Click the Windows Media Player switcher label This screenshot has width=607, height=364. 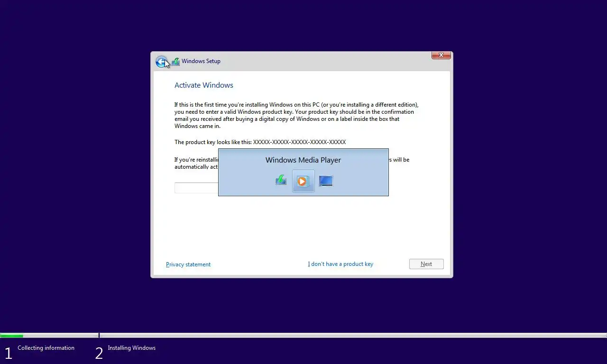pyautogui.click(x=303, y=160)
